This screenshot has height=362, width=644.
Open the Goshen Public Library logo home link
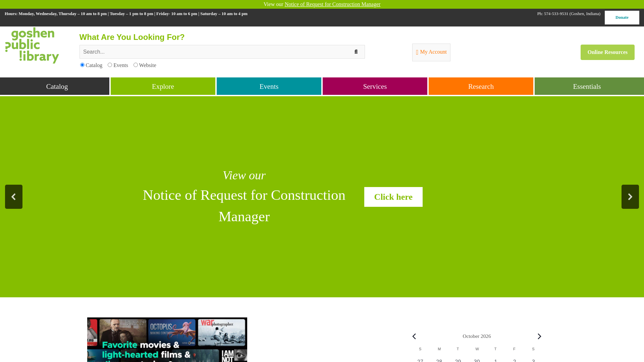pos(32,46)
